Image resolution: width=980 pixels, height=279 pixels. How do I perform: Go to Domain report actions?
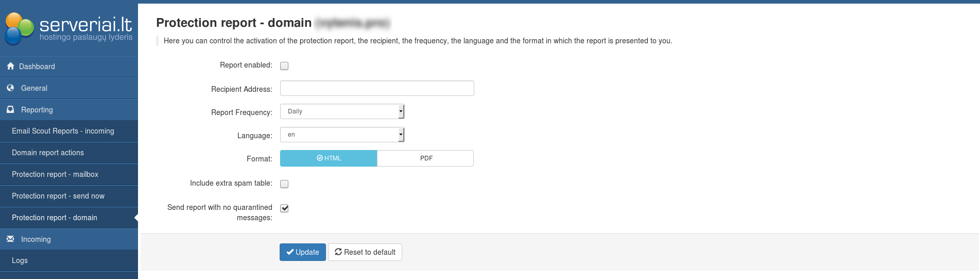tap(48, 153)
